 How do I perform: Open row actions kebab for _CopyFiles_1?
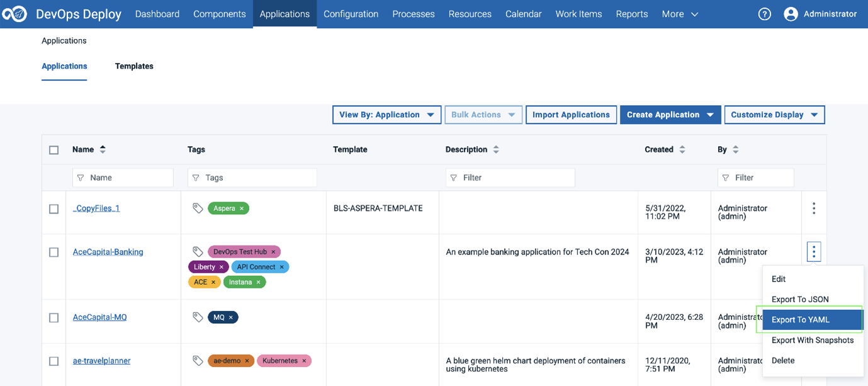coord(813,208)
